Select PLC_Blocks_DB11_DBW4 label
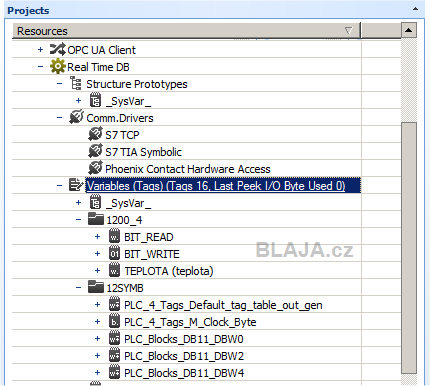 point(184,373)
